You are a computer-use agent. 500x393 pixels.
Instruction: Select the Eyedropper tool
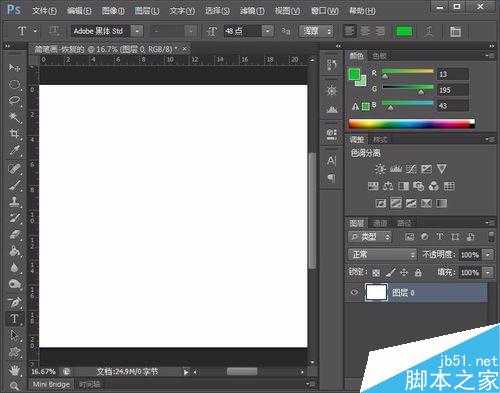[x=14, y=150]
